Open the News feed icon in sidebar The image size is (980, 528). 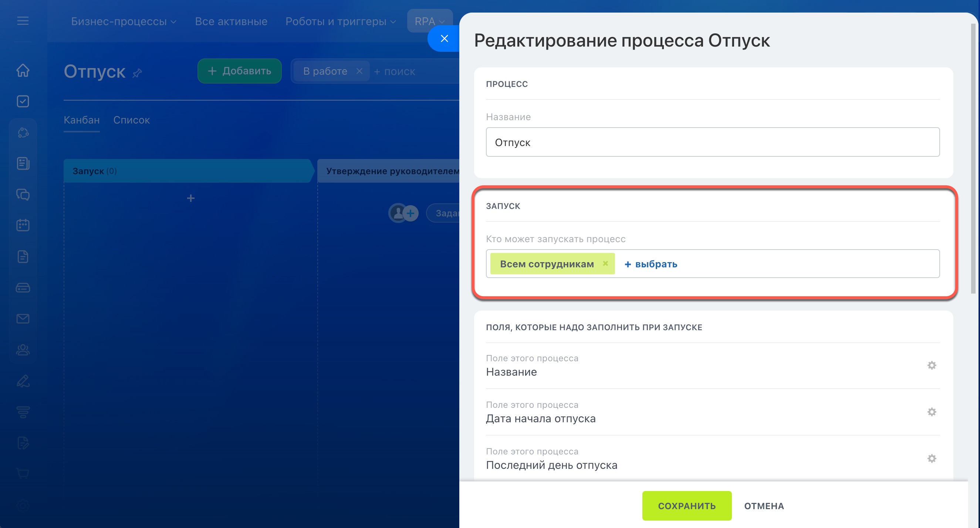(x=23, y=163)
